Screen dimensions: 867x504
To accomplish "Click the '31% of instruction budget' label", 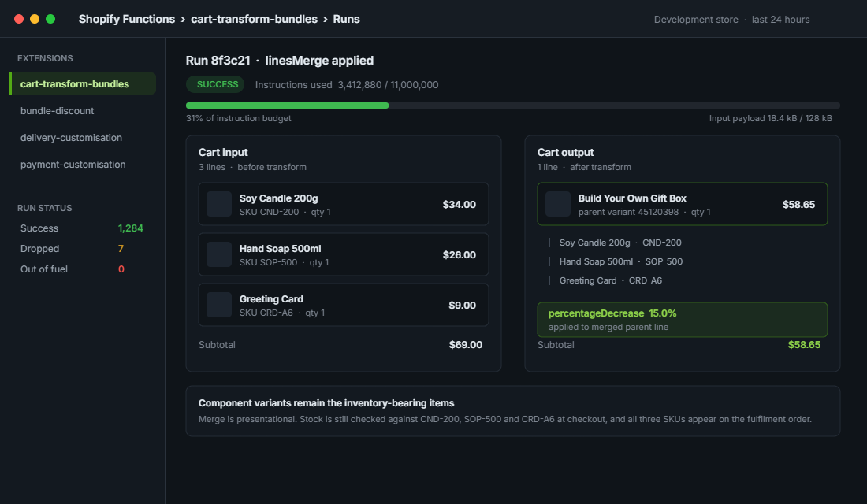I will pyautogui.click(x=238, y=118).
